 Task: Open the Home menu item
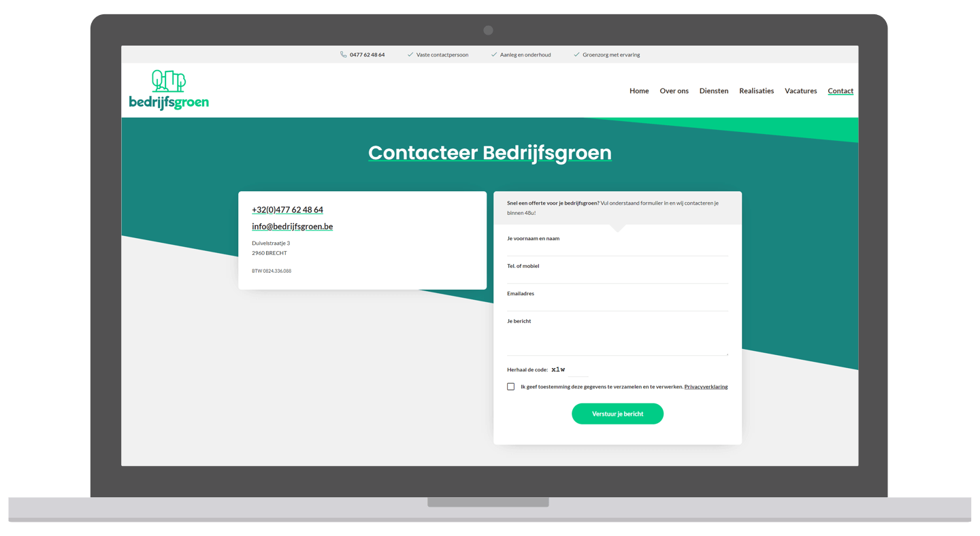pos(639,90)
